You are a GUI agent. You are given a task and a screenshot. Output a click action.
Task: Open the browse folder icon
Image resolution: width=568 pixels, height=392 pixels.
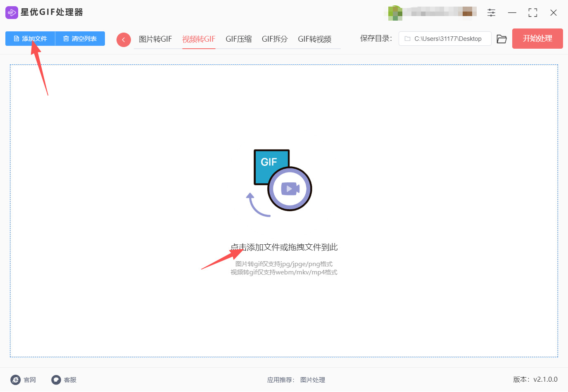click(501, 39)
